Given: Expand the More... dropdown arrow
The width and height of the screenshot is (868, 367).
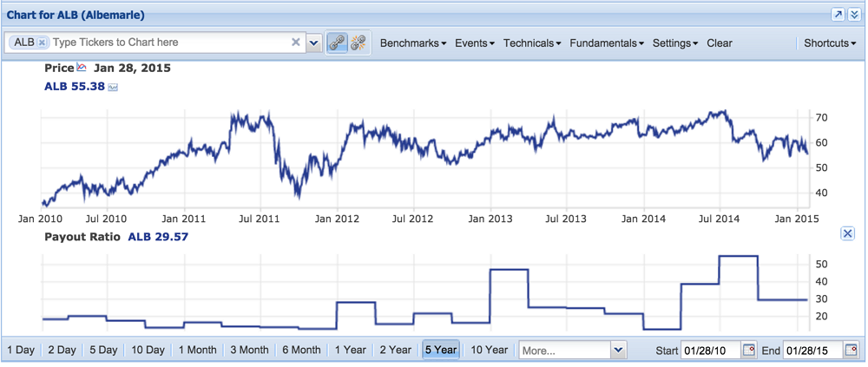Looking at the screenshot, I should coord(618,350).
